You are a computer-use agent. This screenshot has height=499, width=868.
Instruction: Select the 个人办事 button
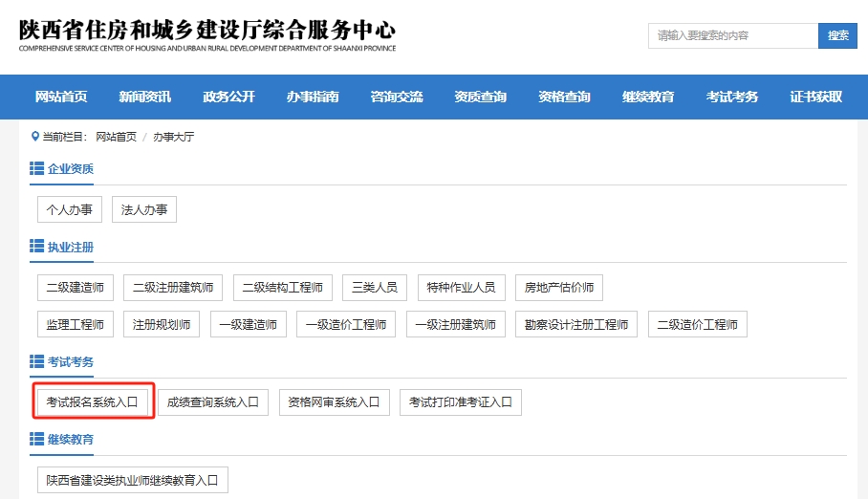click(x=70, y=209)
